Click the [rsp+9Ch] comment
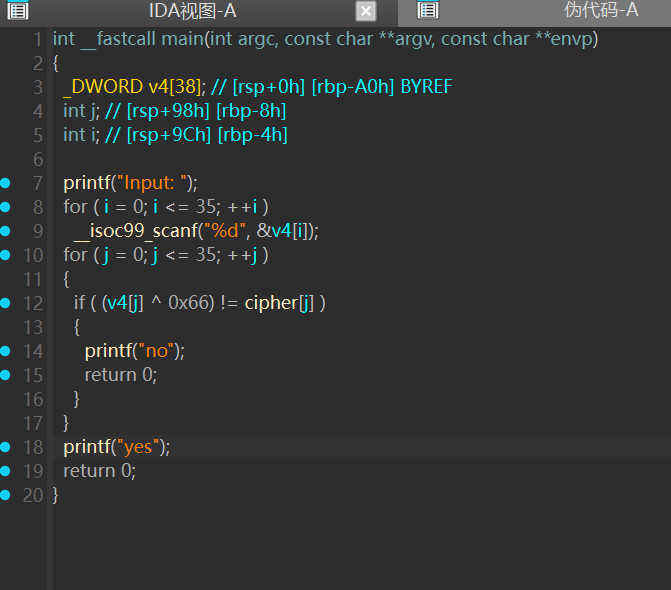This screenshot has width=671, height=590. [x=169, y=135]
